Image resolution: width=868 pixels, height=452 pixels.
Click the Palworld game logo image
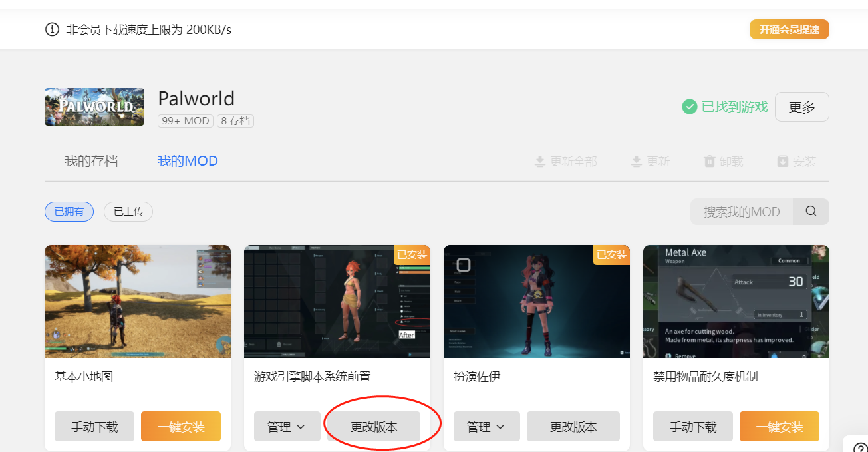[x=94, y=107]
